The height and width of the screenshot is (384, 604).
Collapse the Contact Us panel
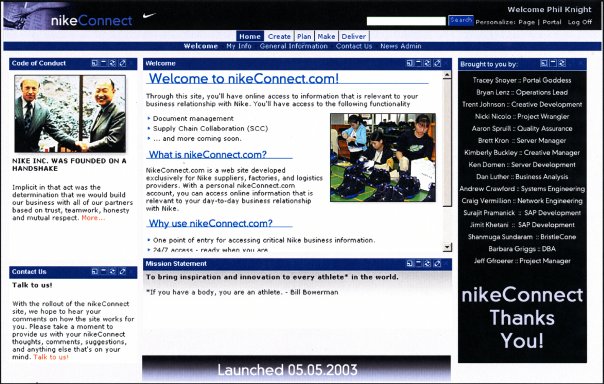coord(104,272)
